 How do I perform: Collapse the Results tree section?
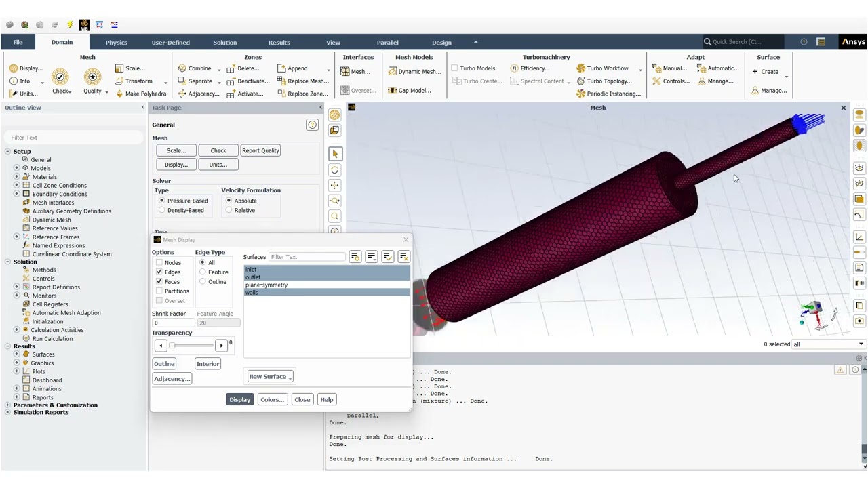point(7,346)
